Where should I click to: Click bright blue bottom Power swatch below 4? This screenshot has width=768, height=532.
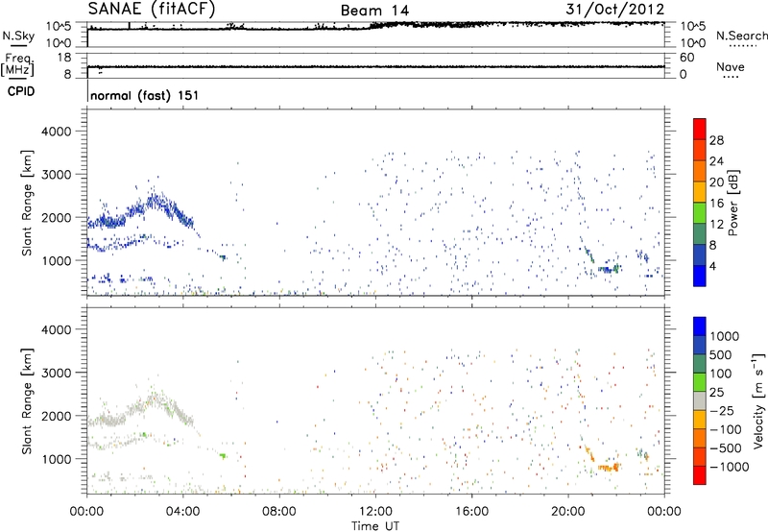[700, 276]
